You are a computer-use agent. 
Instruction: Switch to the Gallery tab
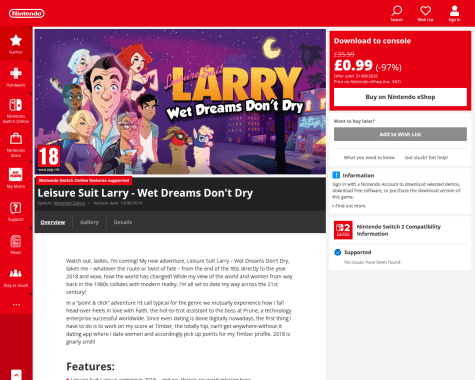(89, 222)
